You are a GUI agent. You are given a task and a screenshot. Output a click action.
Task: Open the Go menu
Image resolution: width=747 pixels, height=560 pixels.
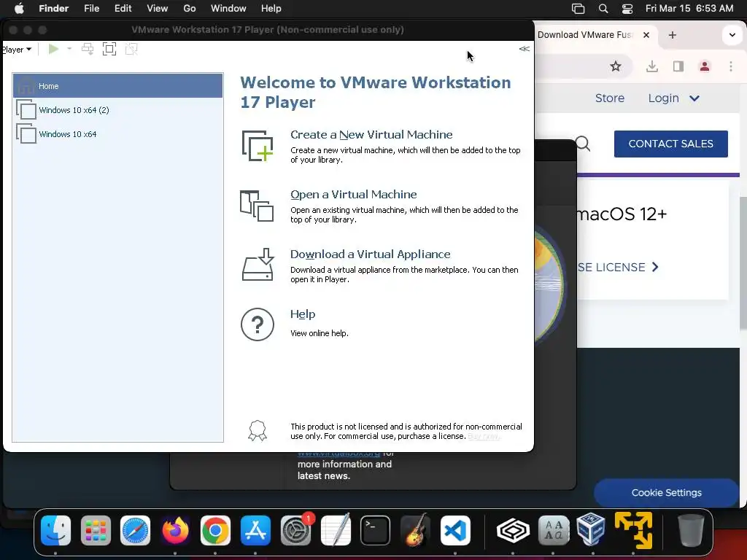190,9
